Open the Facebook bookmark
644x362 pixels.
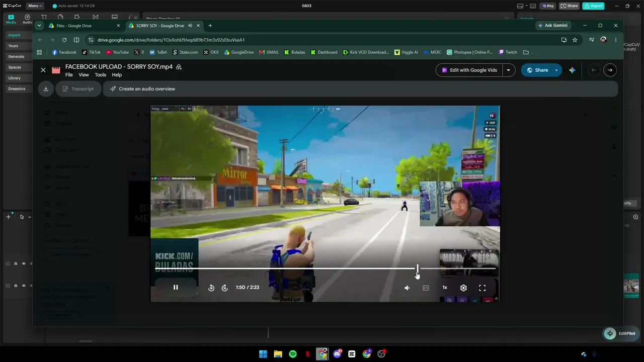tap(64, 52)
